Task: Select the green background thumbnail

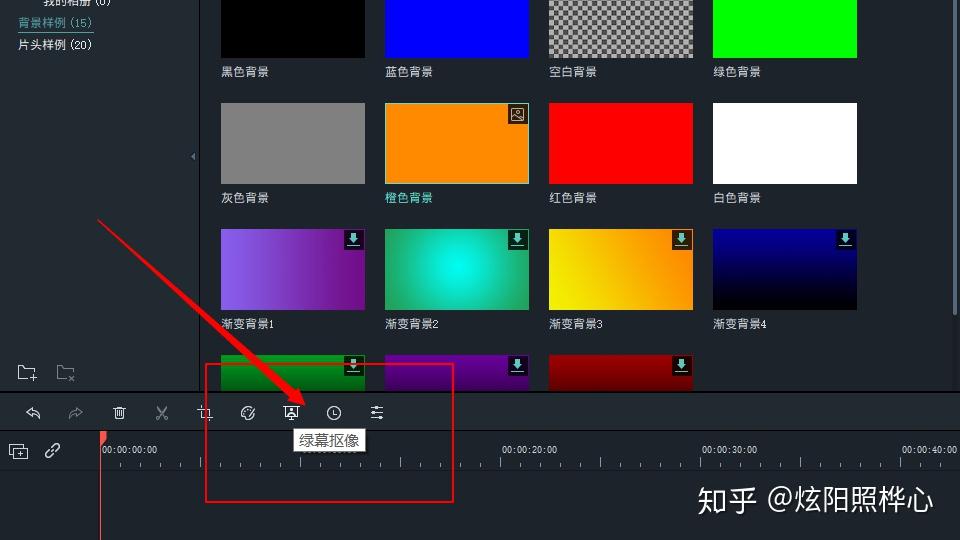Action: click(785, 29)
